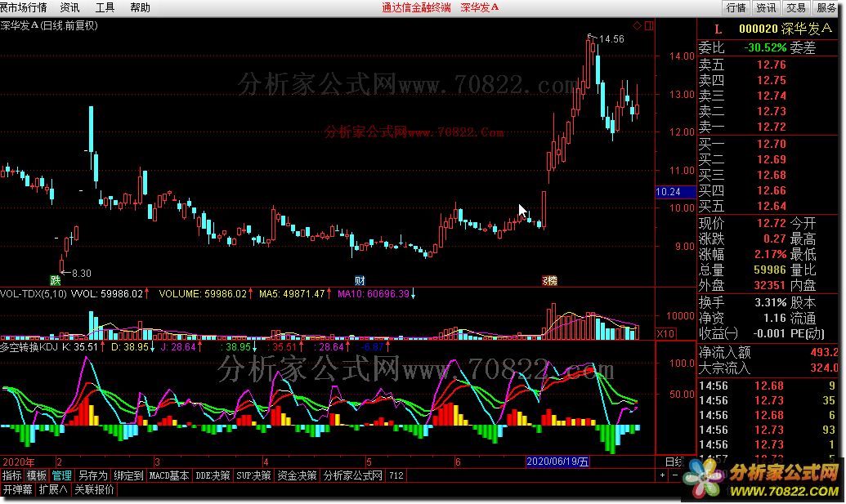Select the 管理 tab
The width and height of the screenshot is (846, 504).
(x=61, y=475)
